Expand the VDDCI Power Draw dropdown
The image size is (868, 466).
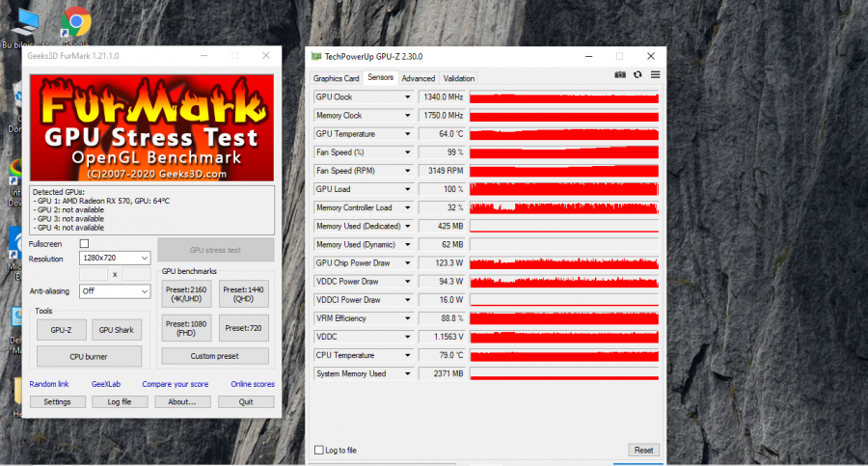point(407,300)
